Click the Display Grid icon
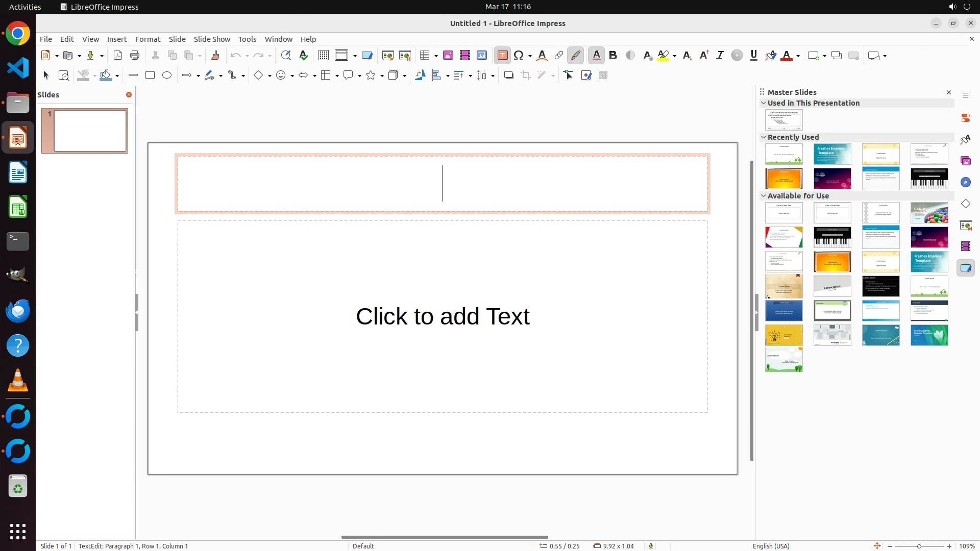The height and width of the screenshot is (551, 980). pos(323,56)
